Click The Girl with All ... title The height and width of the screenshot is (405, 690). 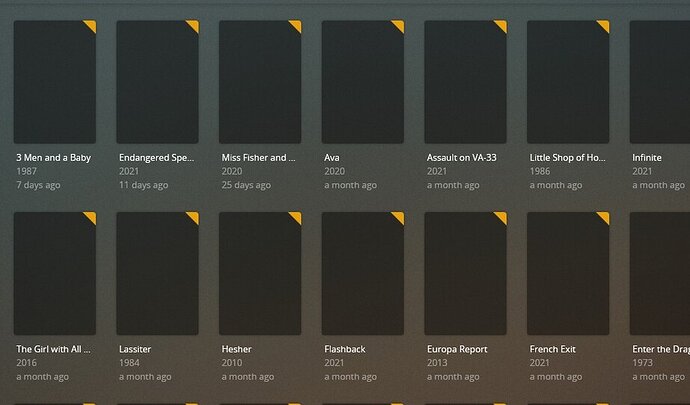coord(53,349)
